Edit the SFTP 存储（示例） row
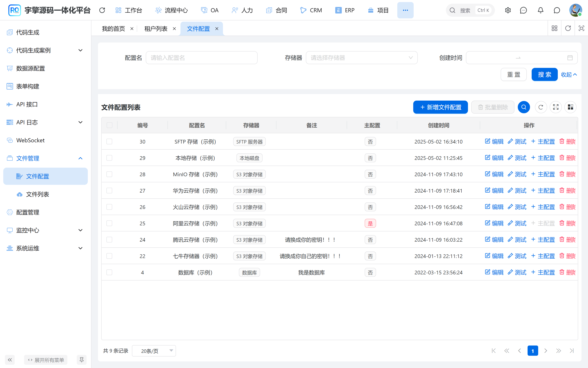Screen dimensions: 588x368 click(494, 141)
